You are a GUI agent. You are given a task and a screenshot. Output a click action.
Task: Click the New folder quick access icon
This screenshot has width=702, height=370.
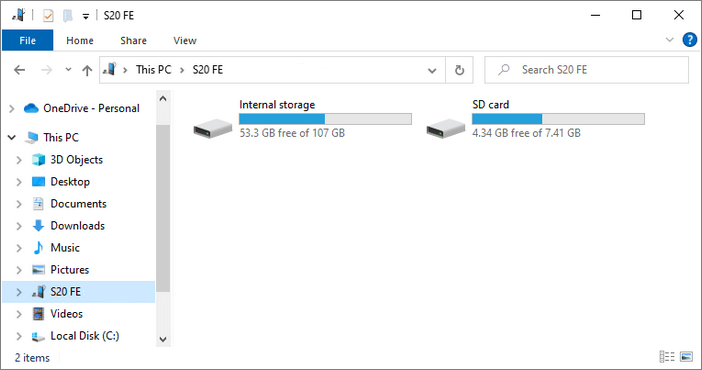coord(68,16)
